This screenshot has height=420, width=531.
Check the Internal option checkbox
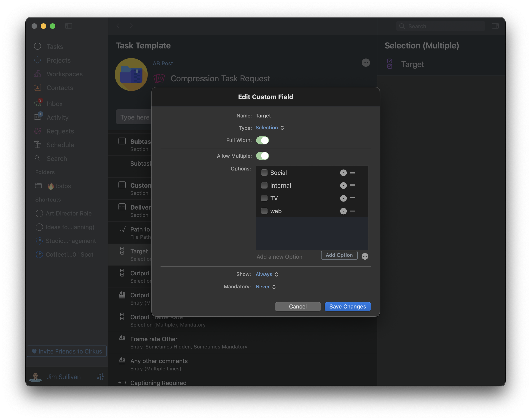264,185
